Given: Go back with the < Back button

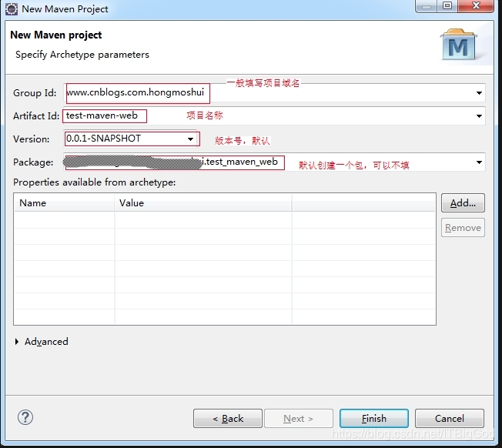Looking at the screenshot, I should pyautogui.click(x=228, y=418).
